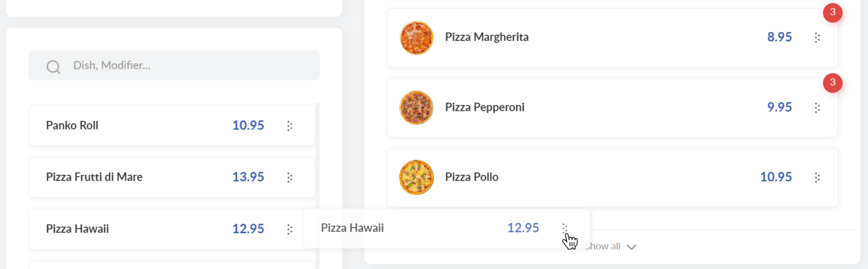Screen dimensions: 868x269
Task: Click drag handle on left Pizza Hawaii card
Action: point(290,229)
